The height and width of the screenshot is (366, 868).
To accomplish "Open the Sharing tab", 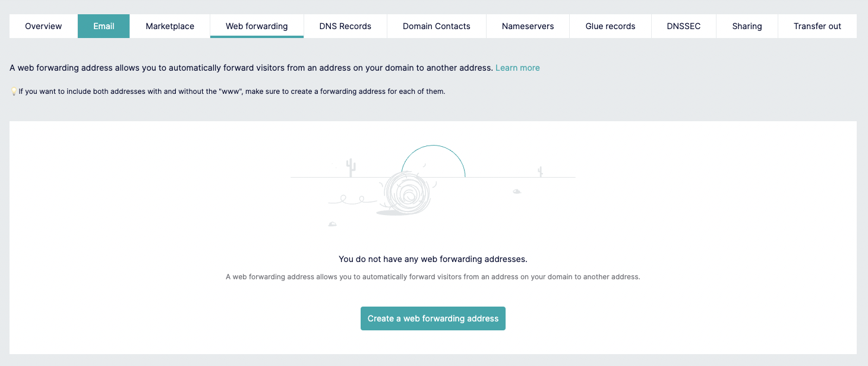I will click(747, 26).
